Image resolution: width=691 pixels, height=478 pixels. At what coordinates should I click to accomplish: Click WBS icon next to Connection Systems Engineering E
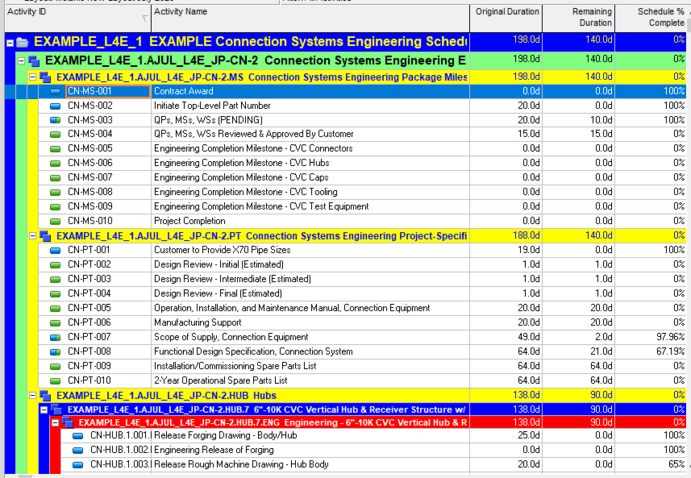coord(34,61)
